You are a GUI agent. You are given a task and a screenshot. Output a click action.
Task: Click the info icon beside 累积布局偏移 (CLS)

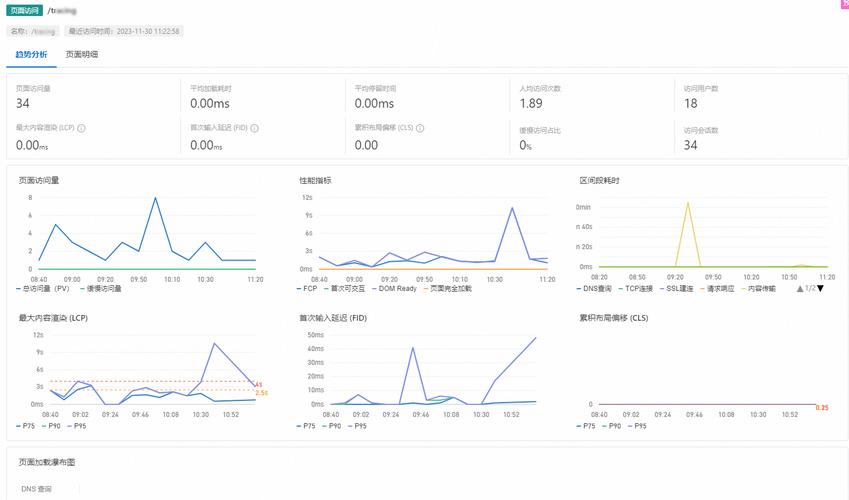click(x=420, y=128)
